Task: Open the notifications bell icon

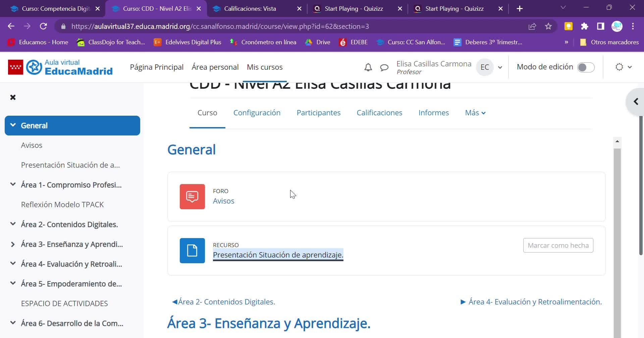Action: [x=368, y=67]
